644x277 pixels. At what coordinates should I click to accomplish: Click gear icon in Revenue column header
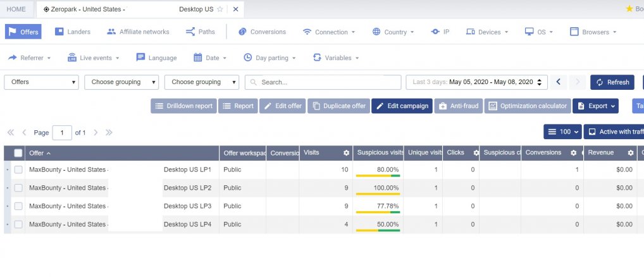pyautogui.click(x=631, y=152)
